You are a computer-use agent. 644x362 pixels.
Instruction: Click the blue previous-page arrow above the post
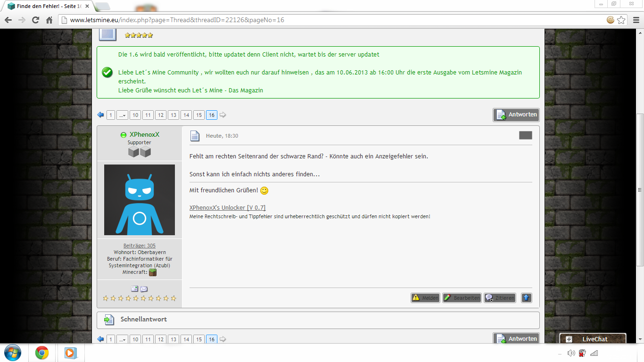tap(100, 115)
